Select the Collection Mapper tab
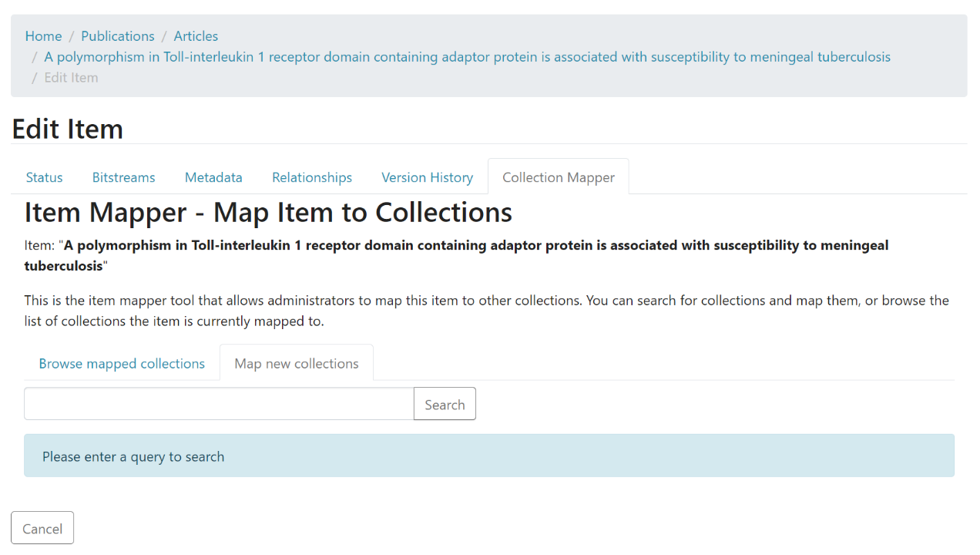 (558, 177)
